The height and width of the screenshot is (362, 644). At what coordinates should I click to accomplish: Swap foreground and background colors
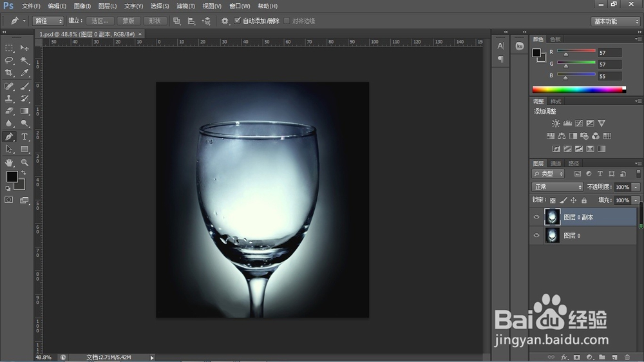pos(24,173)
